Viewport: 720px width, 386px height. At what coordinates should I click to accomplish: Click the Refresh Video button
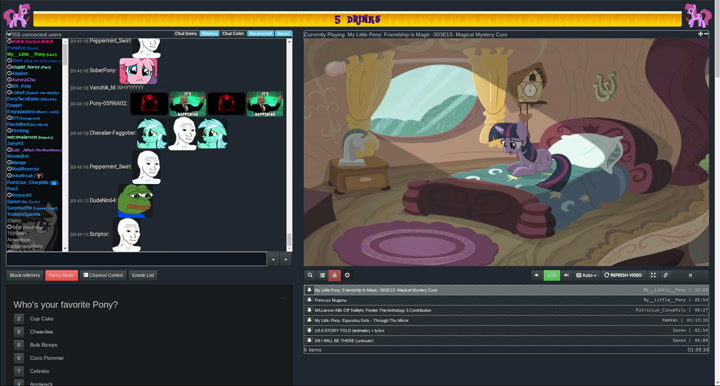point(623,275)
